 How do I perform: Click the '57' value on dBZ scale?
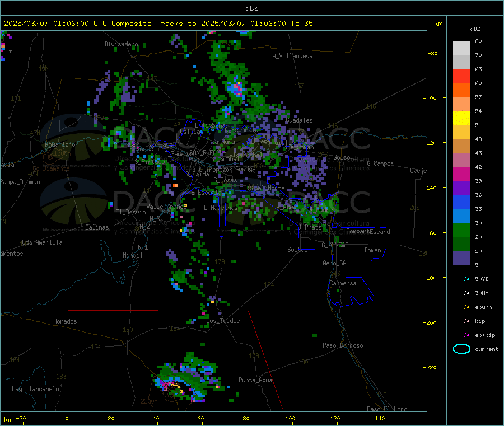pos(478,97)
